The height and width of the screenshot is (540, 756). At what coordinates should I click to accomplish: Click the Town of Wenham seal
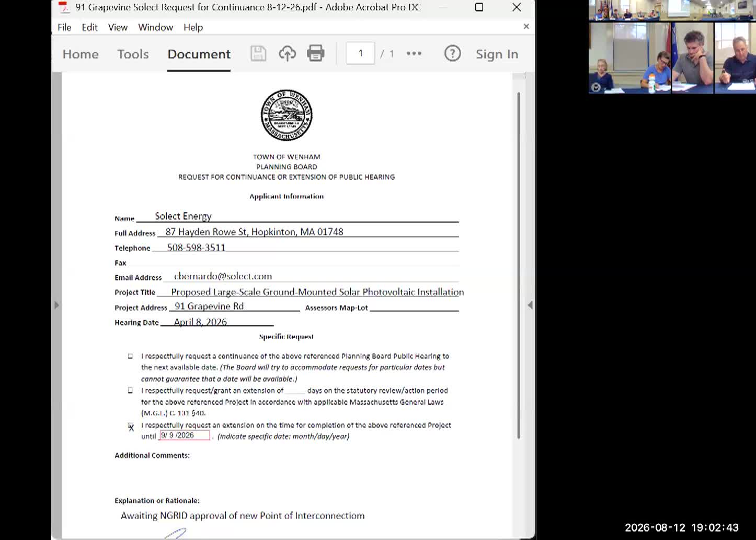click(287, 115)
